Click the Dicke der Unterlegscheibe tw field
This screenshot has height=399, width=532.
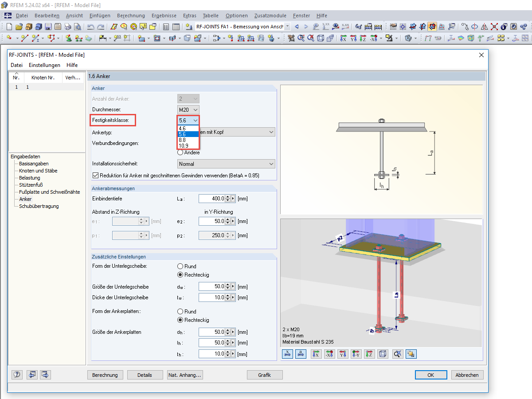point(212,297)
